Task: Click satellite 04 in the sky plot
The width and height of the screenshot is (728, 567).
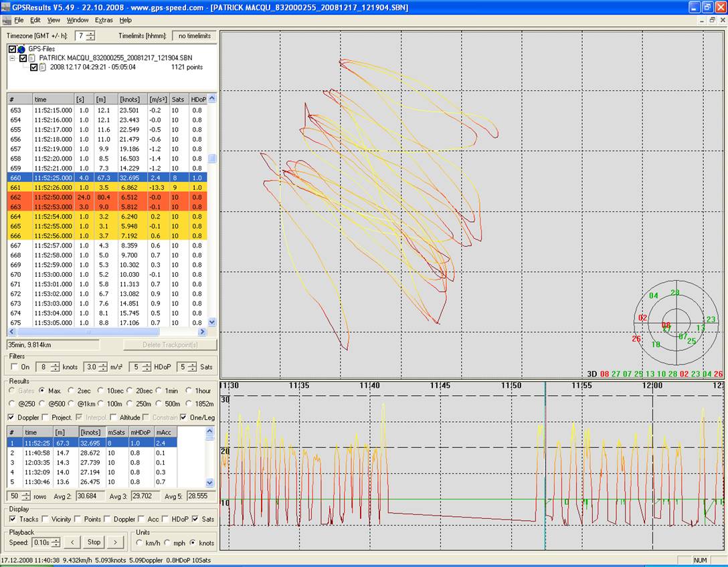Action: point(653,296)
